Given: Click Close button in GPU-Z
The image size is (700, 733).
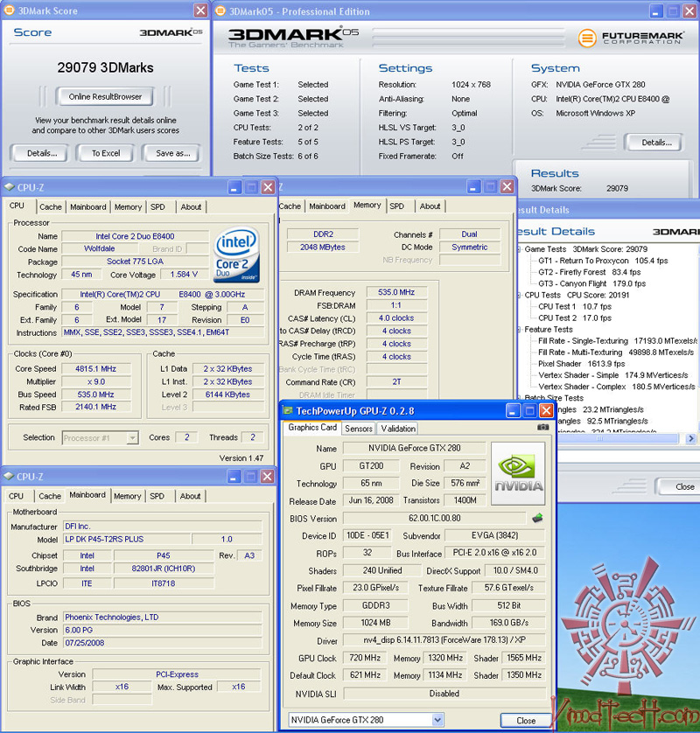Looking at the screenshot, I should tap(526, 721).
